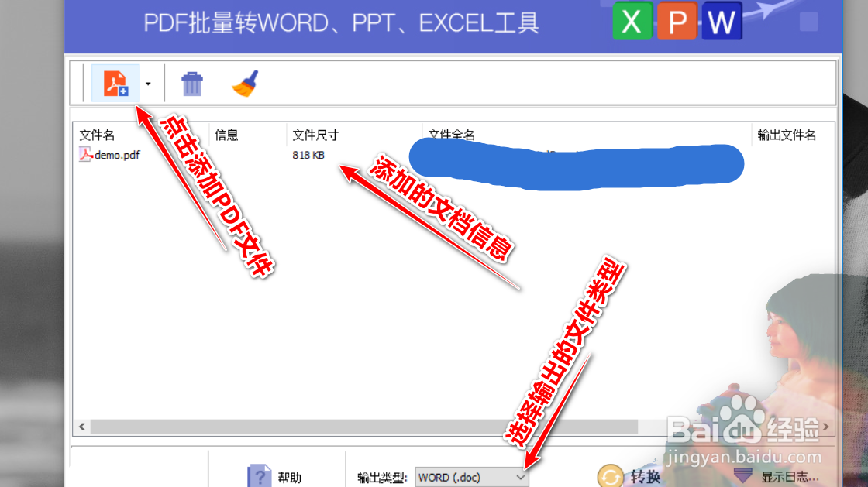Open the add PDF dropdown arrow
Screen dimensions: 868x487
148,84
